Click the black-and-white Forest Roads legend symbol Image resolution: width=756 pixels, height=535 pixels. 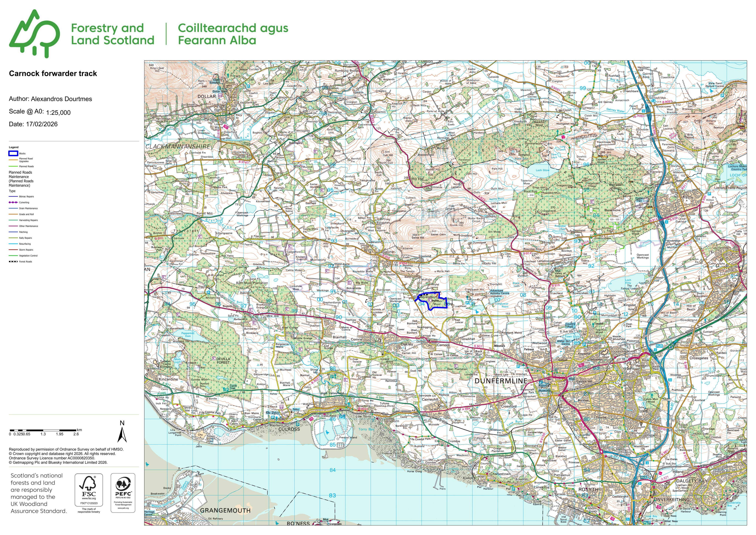pos(13,262)
